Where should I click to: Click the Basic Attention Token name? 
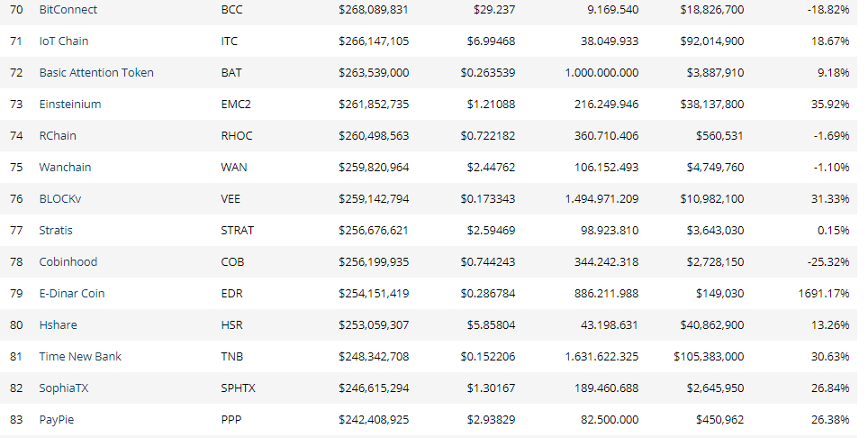tap(96, 73)
